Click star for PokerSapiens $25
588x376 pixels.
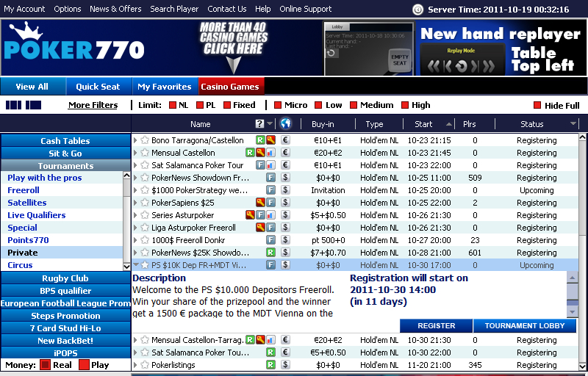click(145, 203)
